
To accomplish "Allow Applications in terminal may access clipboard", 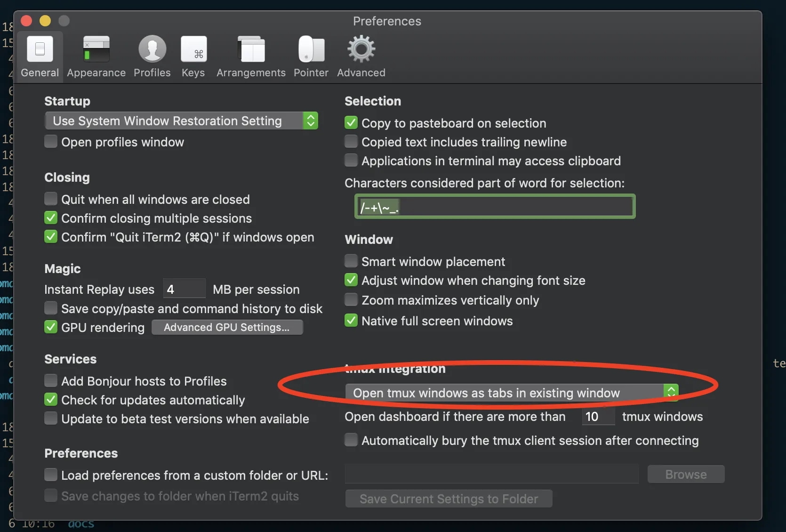I will tap(351, 161).
